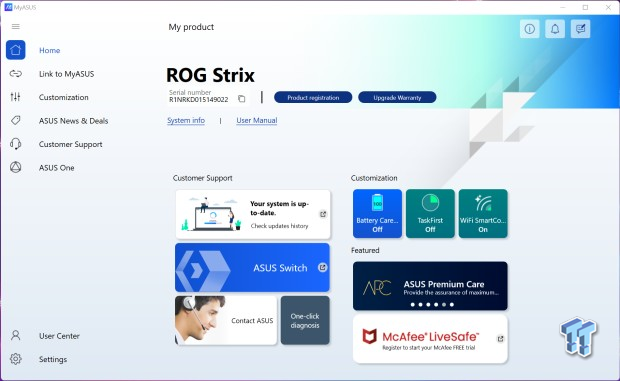Click the ASUS Switch external link icon
620x381 pixels.
pos(323,268)
